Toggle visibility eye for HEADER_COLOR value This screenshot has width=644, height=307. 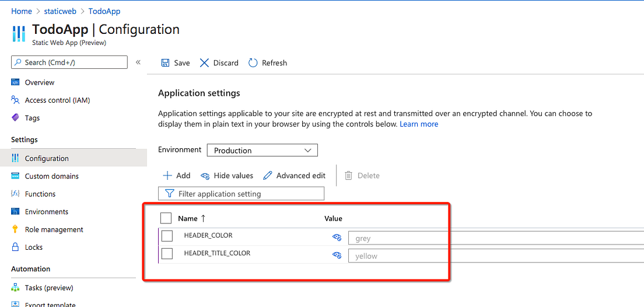[337, 238]
